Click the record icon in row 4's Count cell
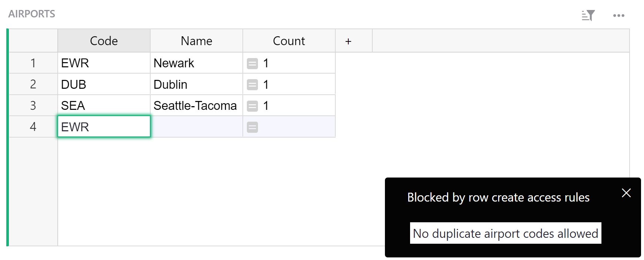Screen dimensions: 644x260 [252, 126]
